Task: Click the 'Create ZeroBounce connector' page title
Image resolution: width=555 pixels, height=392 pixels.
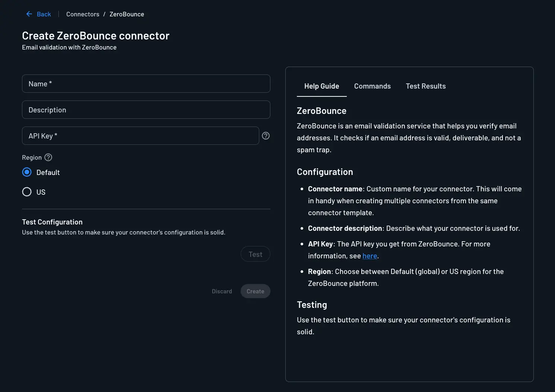Action: pos(96,36)
